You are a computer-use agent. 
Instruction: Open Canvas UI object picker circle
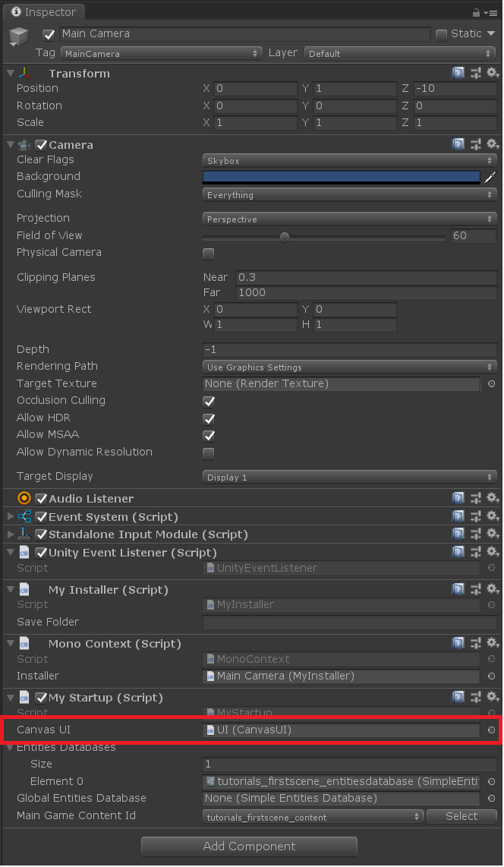point(491,730)
